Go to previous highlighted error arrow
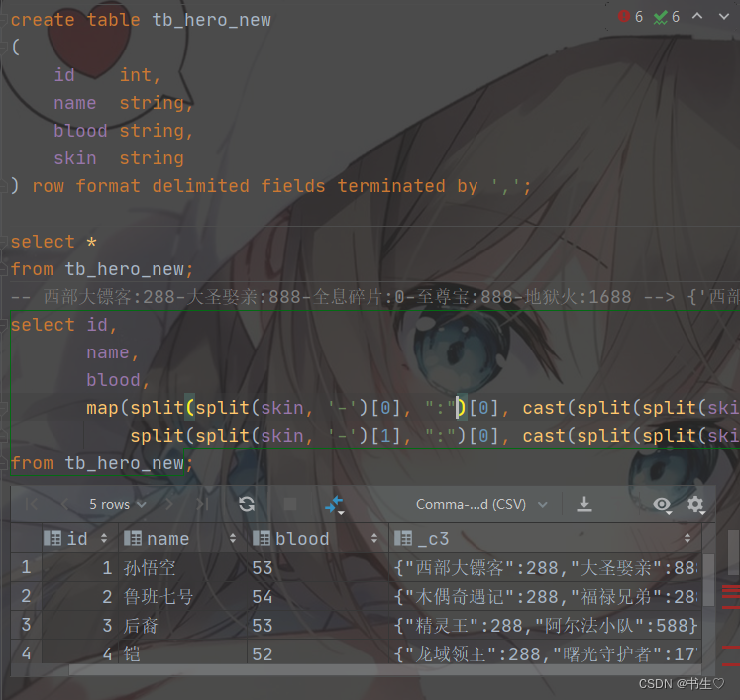The image size is (740, 700). (697, 17)
